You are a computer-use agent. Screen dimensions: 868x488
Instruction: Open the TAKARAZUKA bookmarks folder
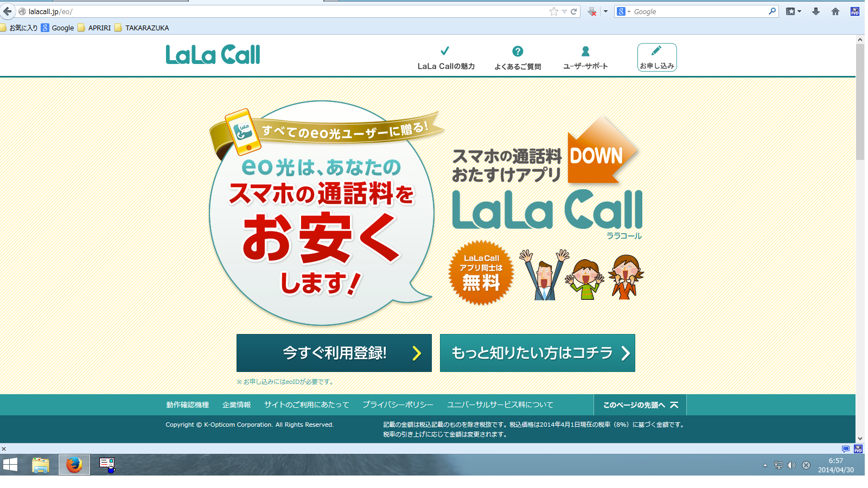(142, 28)
